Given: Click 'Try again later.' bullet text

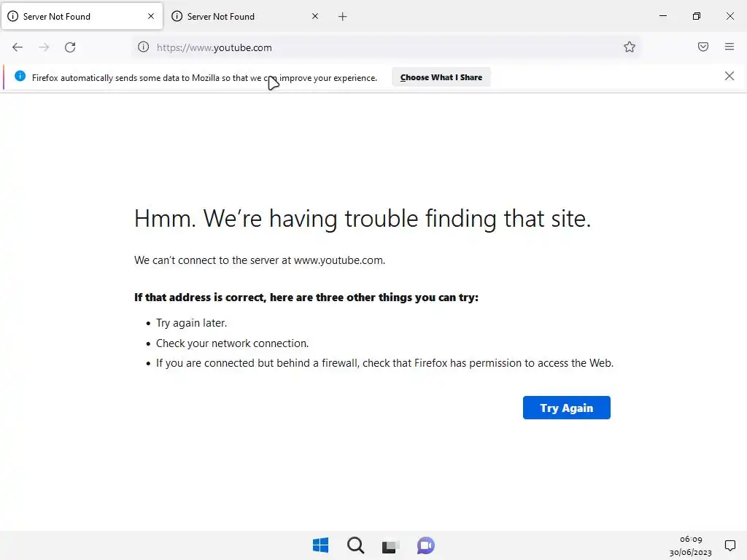Looking at the screenshot, I should tap(192, 323).
